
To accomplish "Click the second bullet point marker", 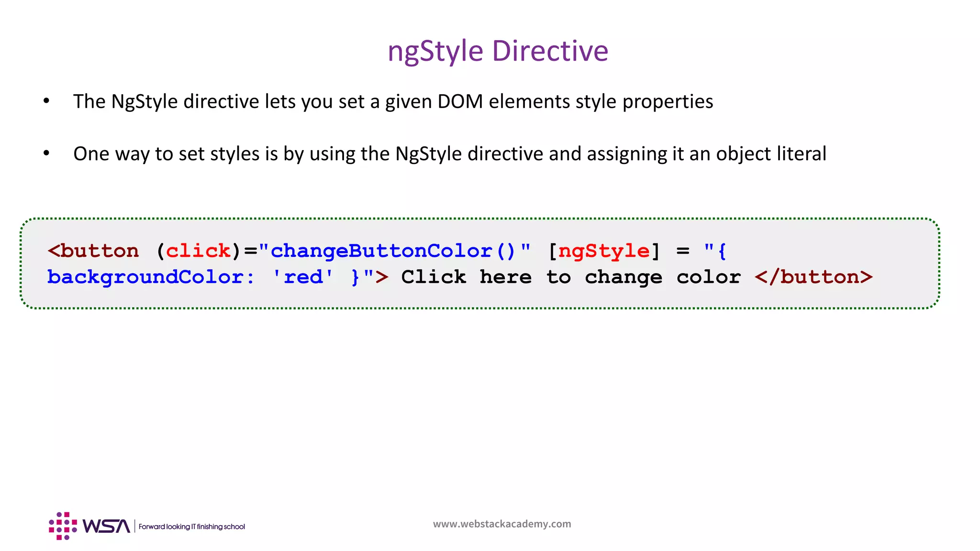I will [46, 154].
